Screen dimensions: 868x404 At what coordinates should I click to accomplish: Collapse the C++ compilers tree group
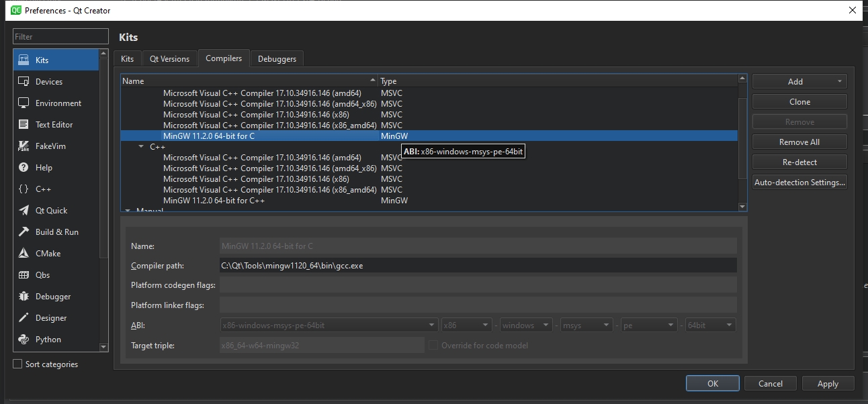coord(141,146)
